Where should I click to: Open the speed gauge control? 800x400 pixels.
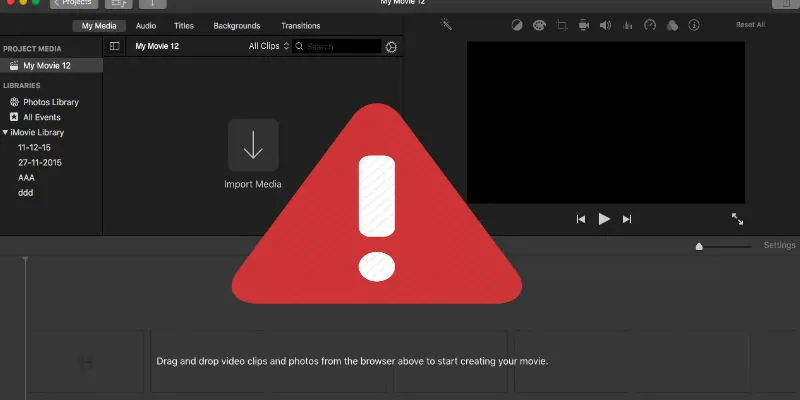(x=650, y=25)
